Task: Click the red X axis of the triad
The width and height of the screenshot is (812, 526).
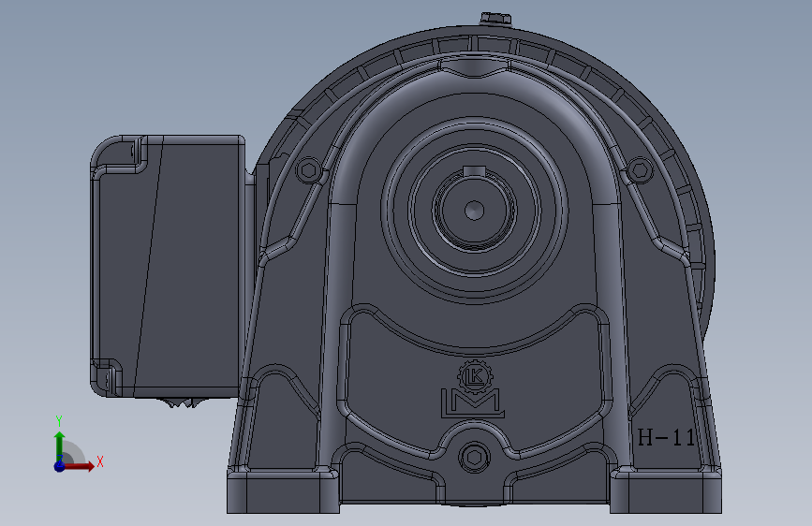Action: click(x=78, y=466)
